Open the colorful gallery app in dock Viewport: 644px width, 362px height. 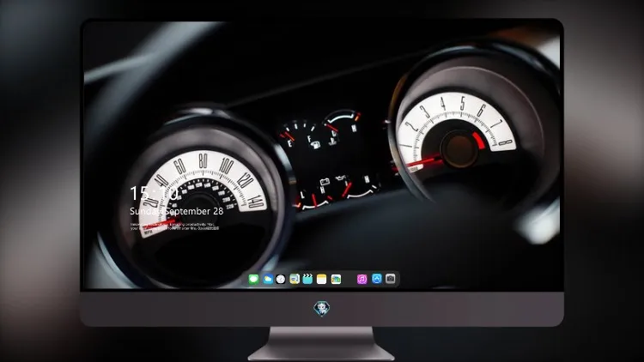[336, 279]
